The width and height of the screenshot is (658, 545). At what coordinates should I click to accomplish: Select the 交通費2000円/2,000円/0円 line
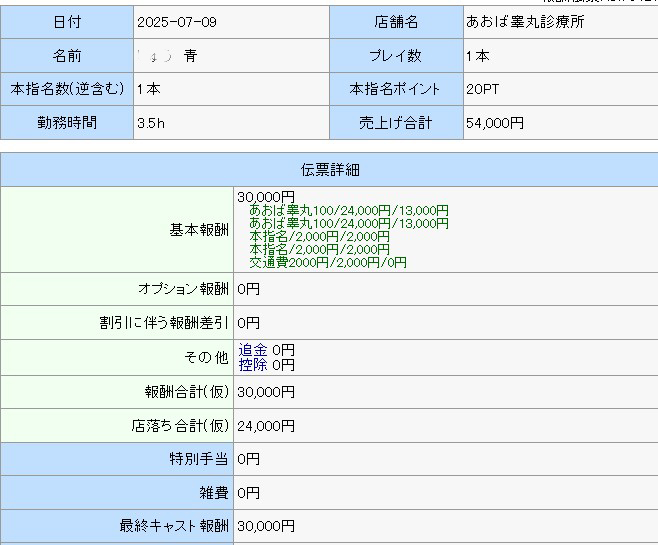click(x=328, y=262)
